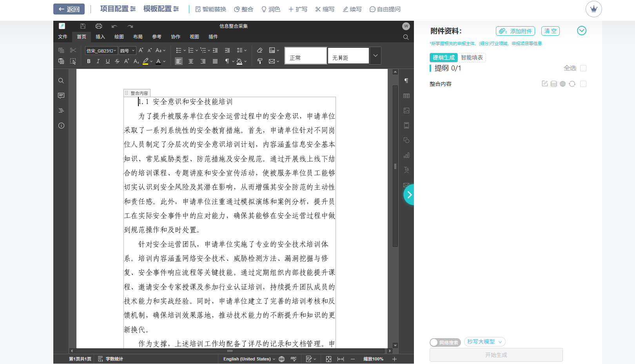Enable the 网络搜索 toggle switch

[x=434, y=342]
